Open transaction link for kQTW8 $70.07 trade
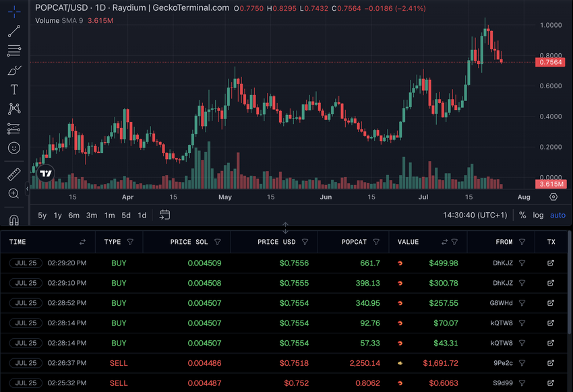The height and width of the screenshot is (392, 573). click(550, 323)
